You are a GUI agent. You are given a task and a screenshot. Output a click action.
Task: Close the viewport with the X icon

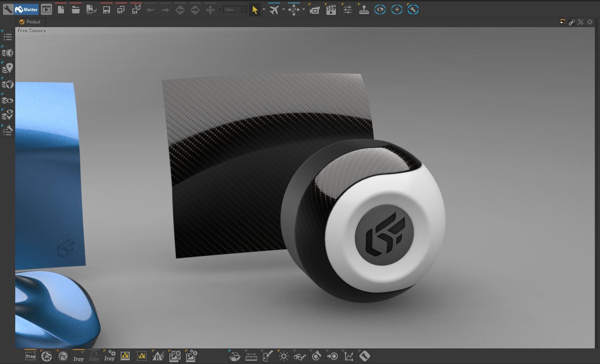(x=590, y=22)
